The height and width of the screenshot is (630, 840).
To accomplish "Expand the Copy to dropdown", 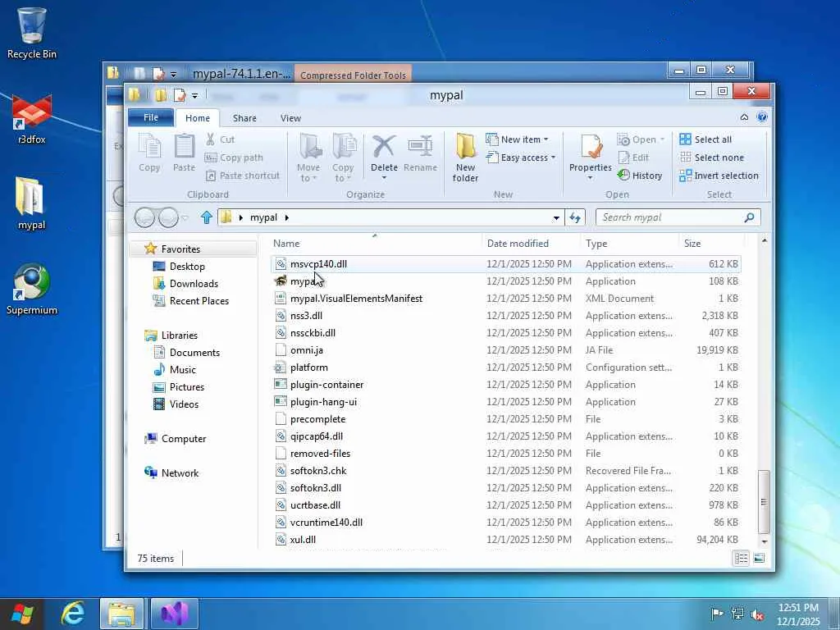I will point(343,173).
